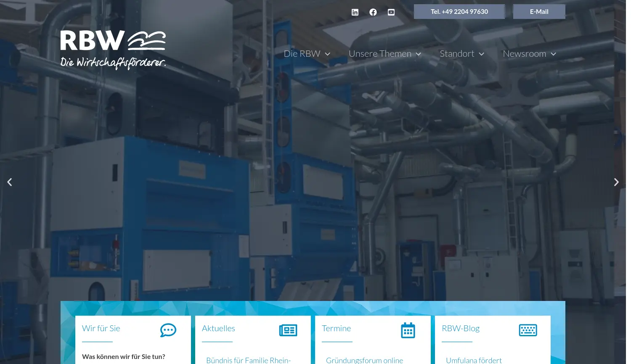The image size is (631, 364).
Task: Go to previous slide with the left arrow
Action: pos(10,182)
